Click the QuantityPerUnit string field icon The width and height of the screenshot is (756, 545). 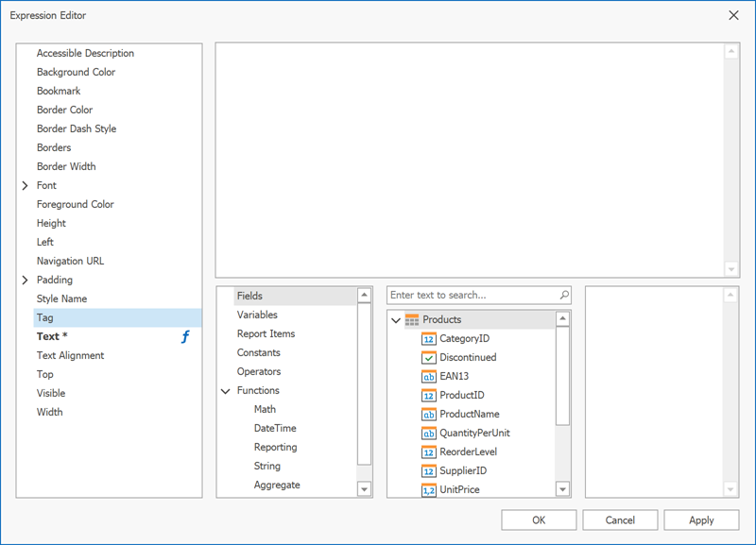tap(428, 433)
